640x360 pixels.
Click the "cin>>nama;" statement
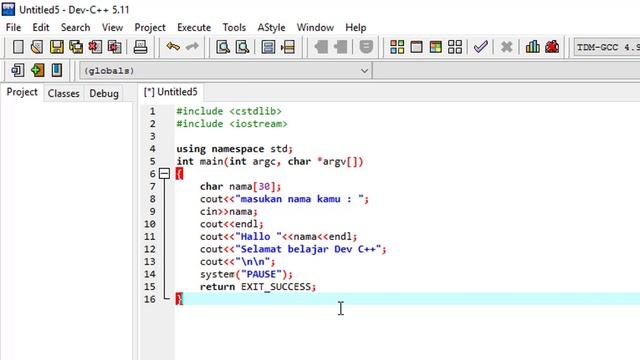229,211
